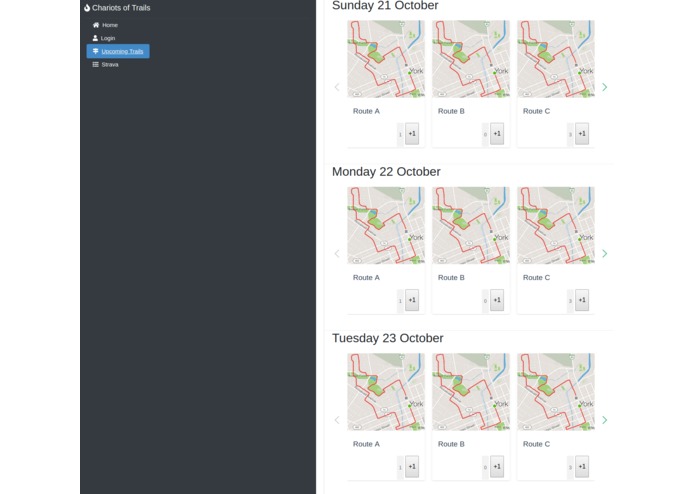Open Sunday Route A map thumbnail

coord(386,59)
